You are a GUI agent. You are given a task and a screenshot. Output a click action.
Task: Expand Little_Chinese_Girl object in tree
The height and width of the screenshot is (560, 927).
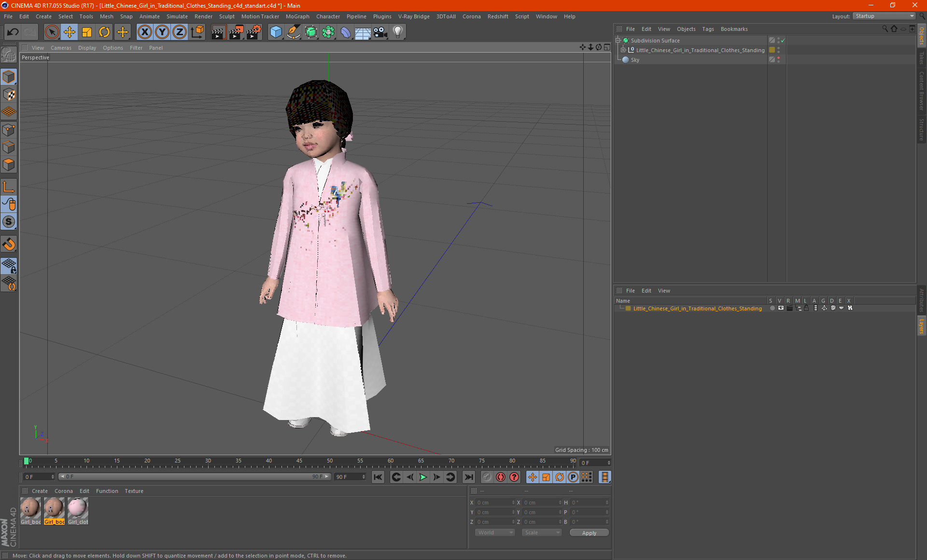(623, 50)
